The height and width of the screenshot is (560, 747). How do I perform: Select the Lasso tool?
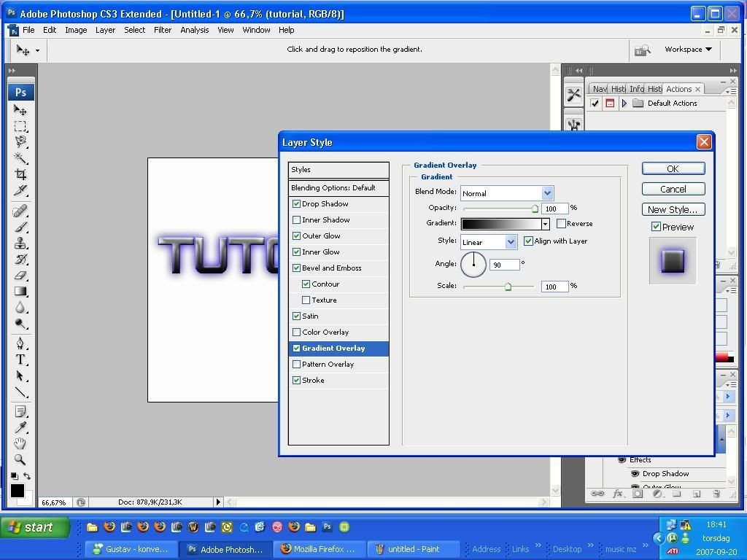pyautogui.click(x=20, y=142)
